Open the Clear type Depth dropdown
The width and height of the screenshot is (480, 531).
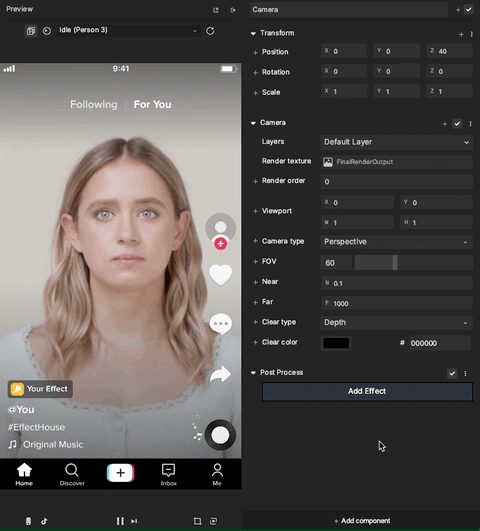[x=396, y=323]
